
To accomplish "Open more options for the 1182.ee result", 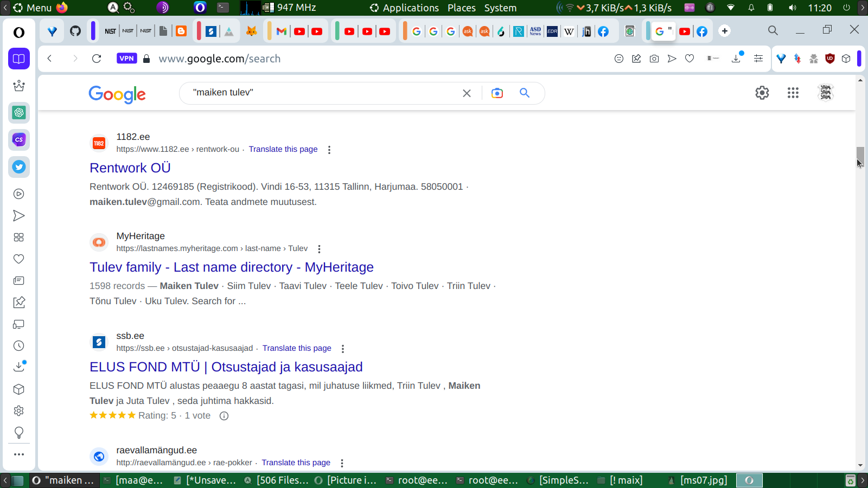I will click(329, 150).
